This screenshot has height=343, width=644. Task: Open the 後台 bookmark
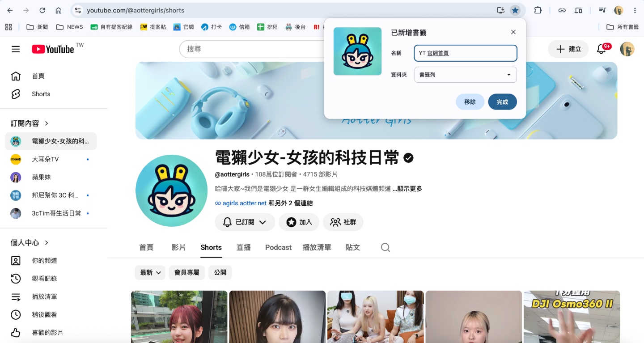295,27
